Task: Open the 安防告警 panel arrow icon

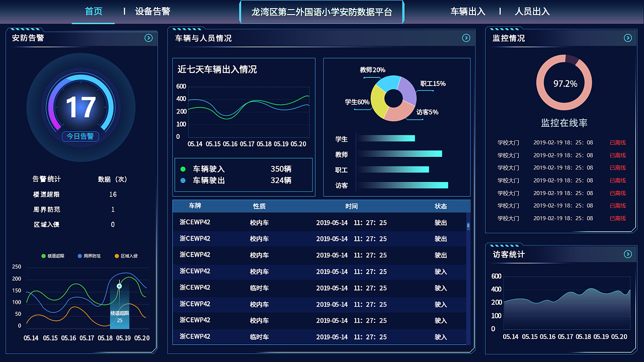Action: (x=148, y=38)
